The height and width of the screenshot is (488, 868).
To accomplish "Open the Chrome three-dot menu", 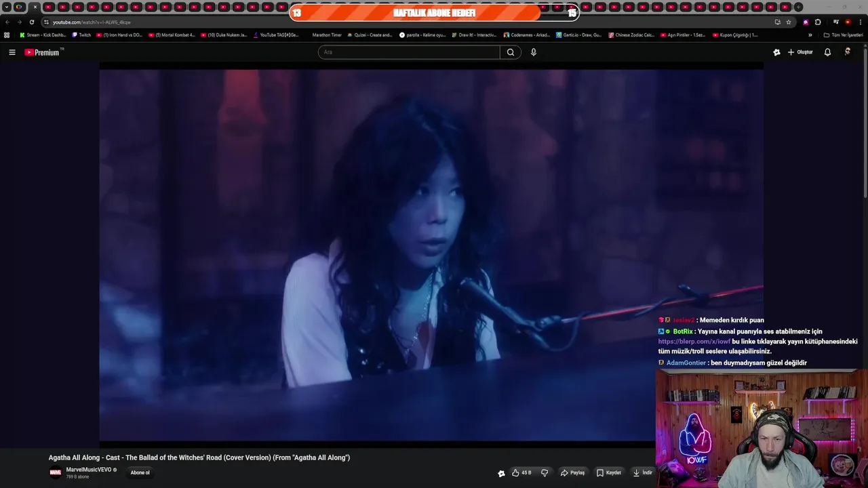I will 861,22.
